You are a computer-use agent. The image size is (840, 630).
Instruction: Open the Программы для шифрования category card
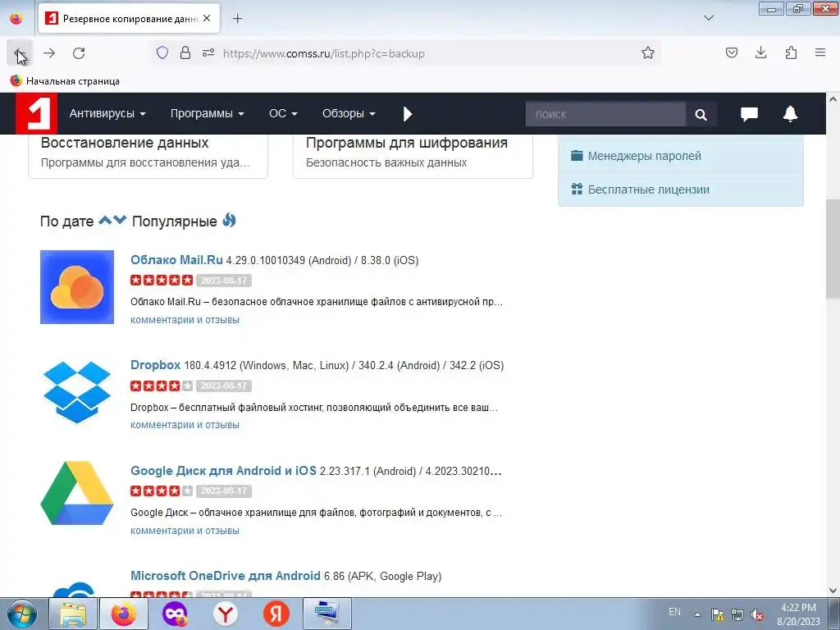(x=413, y=155)
